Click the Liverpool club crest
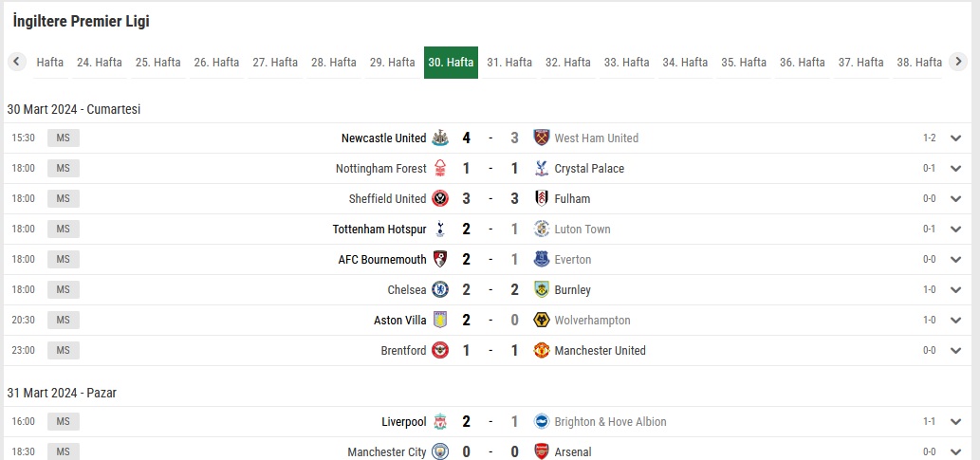This screenshot has width=980, height=460. pos(440,422)
